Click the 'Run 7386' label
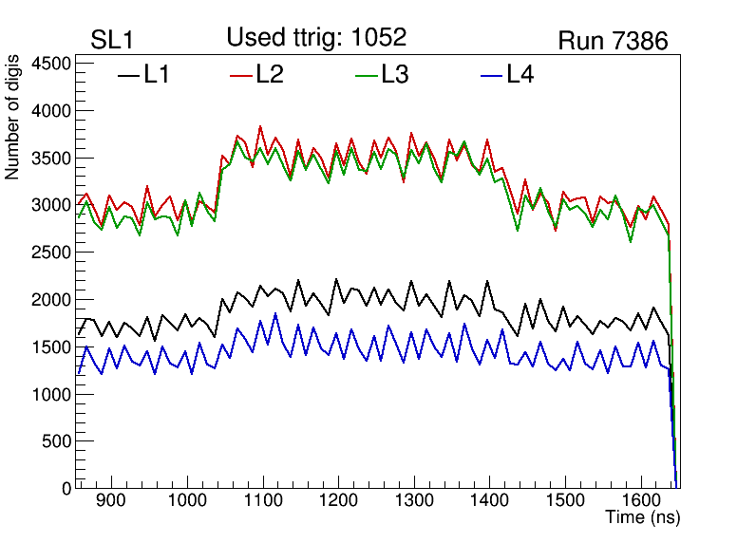Image resolution: width=756 pixels, height=543 pixels. click(x=613, y=41)
